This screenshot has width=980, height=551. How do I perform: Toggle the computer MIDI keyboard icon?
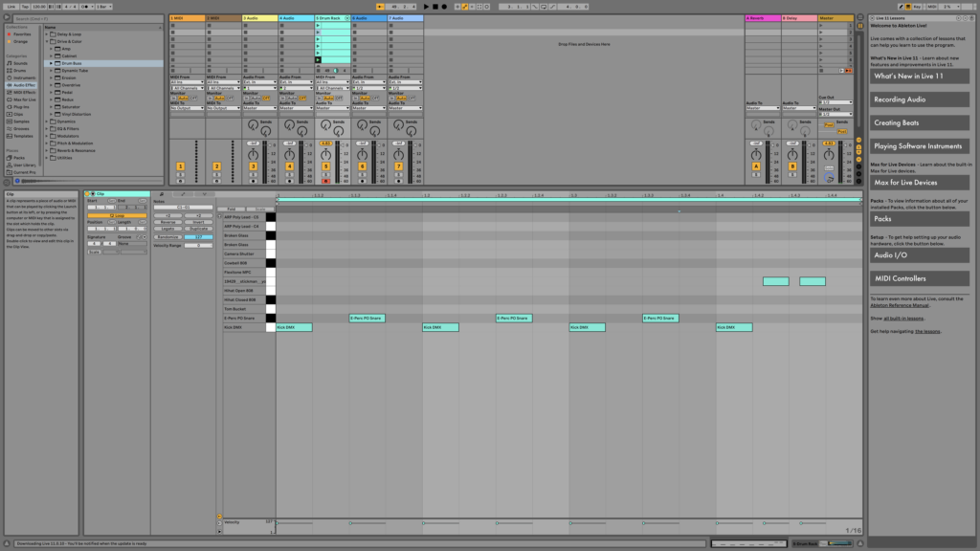908,7
